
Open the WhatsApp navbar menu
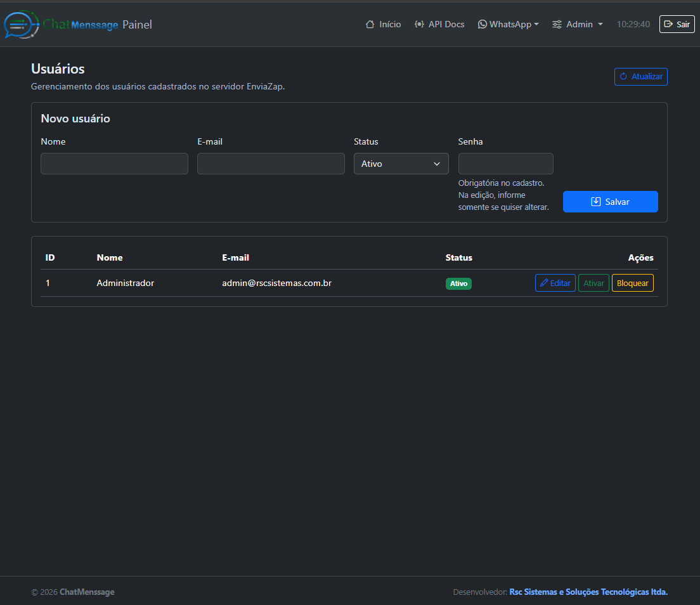508,24
